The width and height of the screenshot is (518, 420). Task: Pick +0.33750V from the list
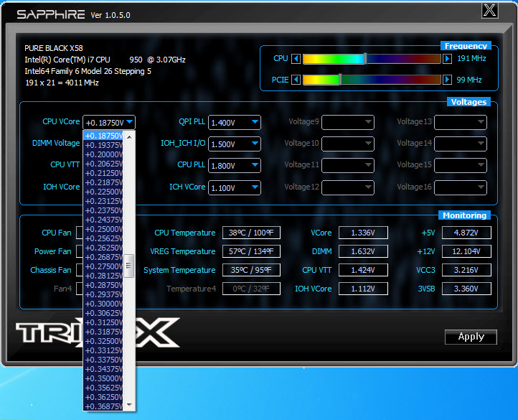pyautogui.click(x=103, y=360)
